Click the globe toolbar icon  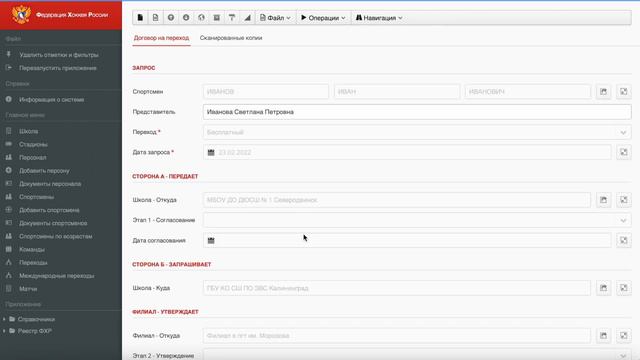(x=201, y=18)
